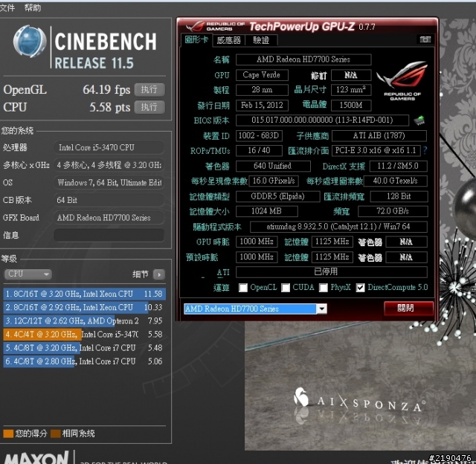
Task: Click the Cinebench globe logo icon
Action: tap(30, 42)
